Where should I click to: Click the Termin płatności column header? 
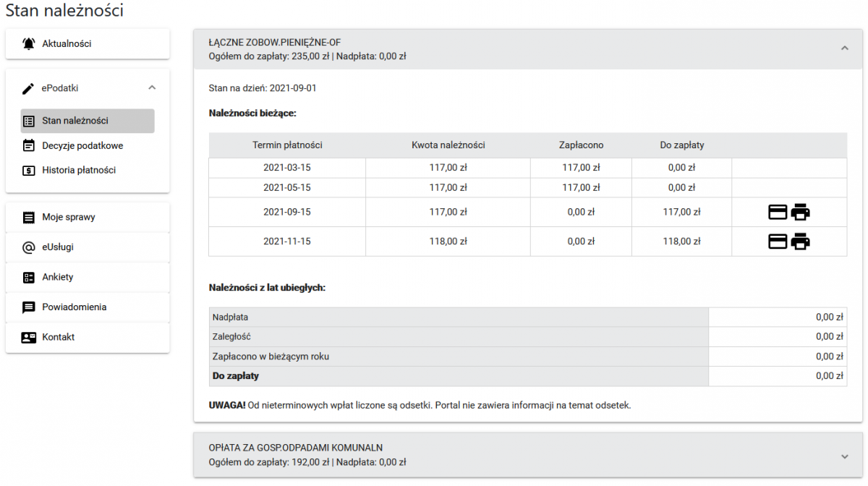(287, 145)
